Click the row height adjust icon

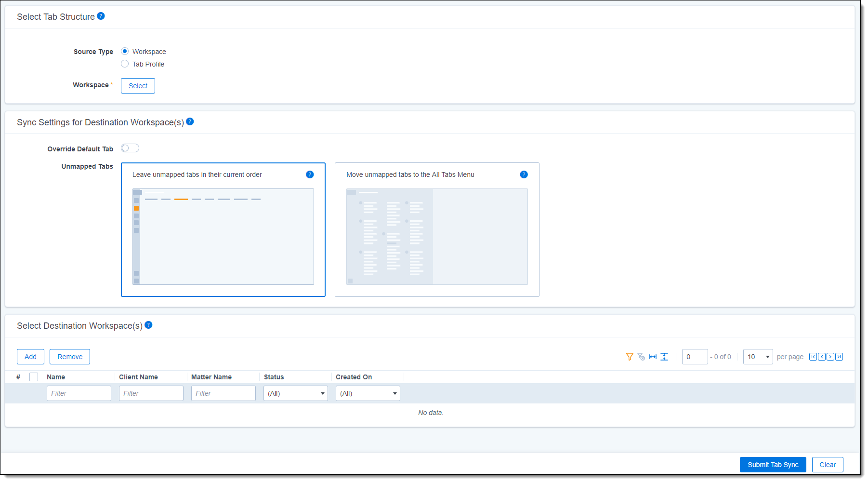664,357
